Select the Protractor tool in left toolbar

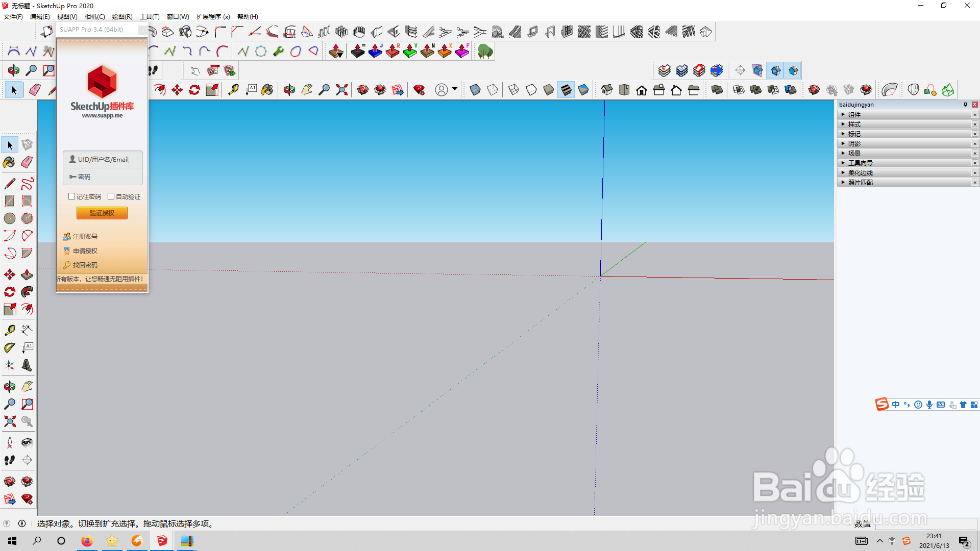pos(9,348)
